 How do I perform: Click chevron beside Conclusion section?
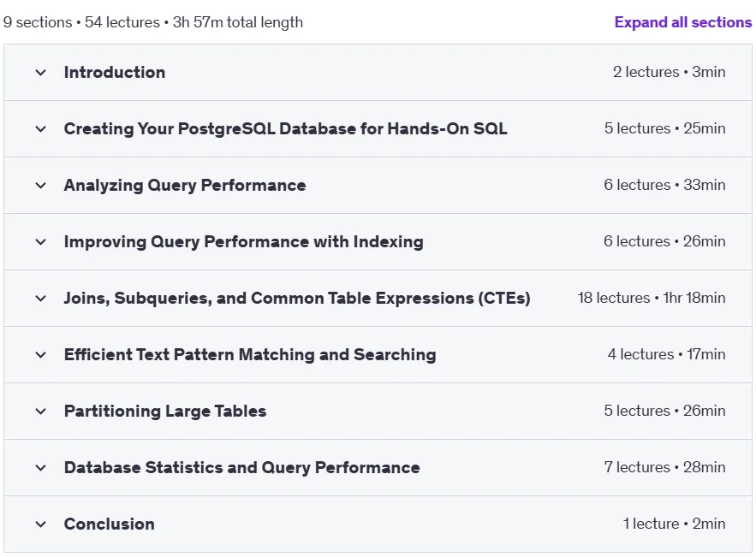pos(41,524)
